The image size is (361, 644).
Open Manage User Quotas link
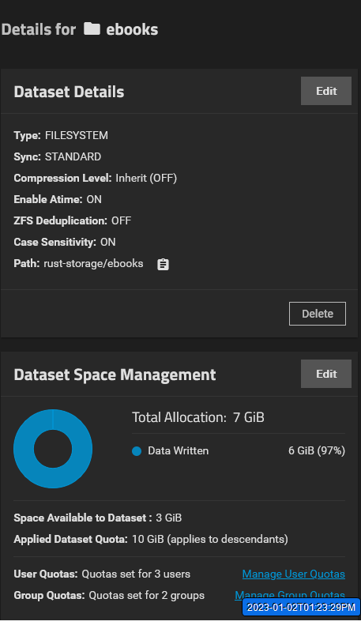[294, 574]
